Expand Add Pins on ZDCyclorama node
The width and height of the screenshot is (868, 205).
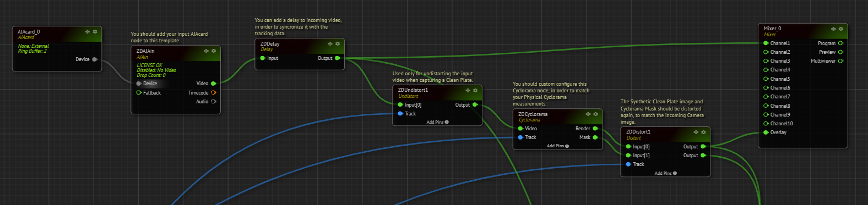pyautogui.click(x=557, y=146)
